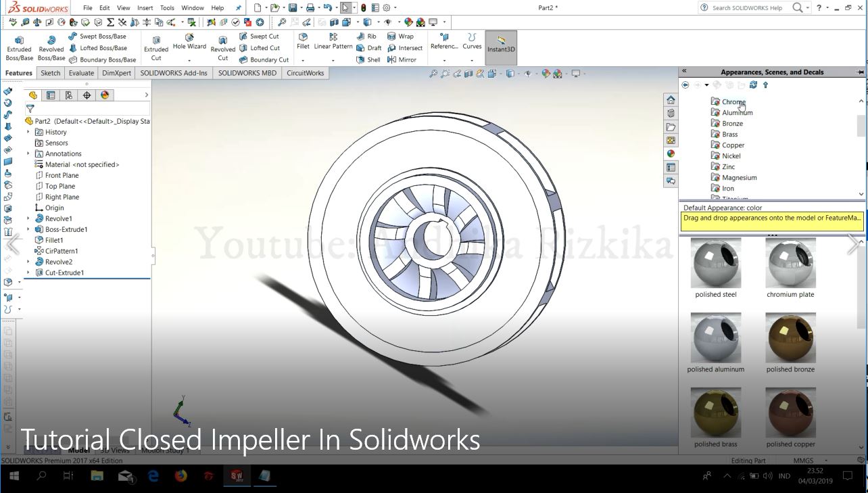Use the Intersect tool
868x493 pixels.
(x=405, y=48)
